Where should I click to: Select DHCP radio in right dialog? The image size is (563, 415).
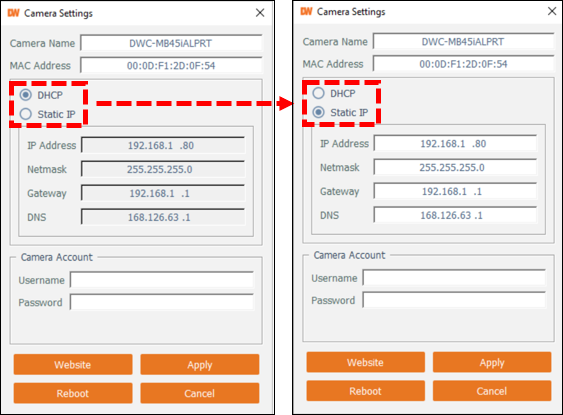click(x=318, y=93)
